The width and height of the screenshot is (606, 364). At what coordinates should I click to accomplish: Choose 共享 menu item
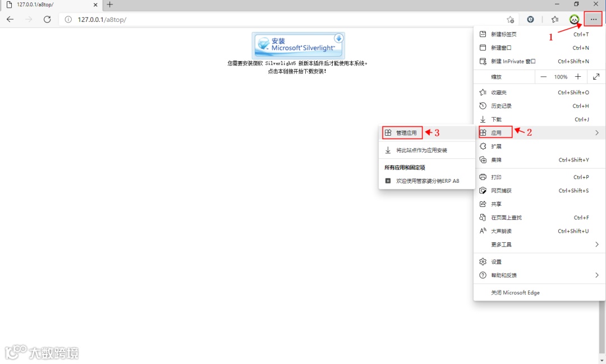(540, 204)
